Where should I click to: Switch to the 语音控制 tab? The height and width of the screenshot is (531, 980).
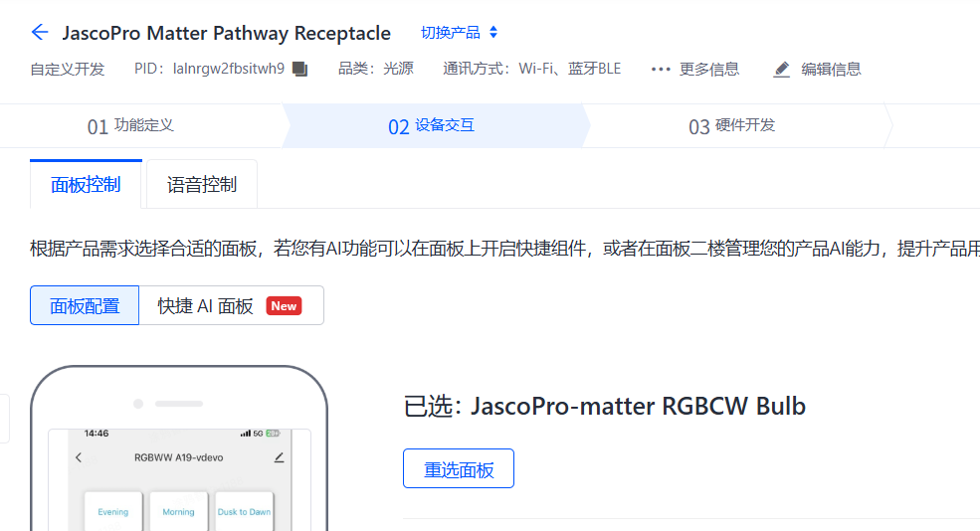pos(202,184)
